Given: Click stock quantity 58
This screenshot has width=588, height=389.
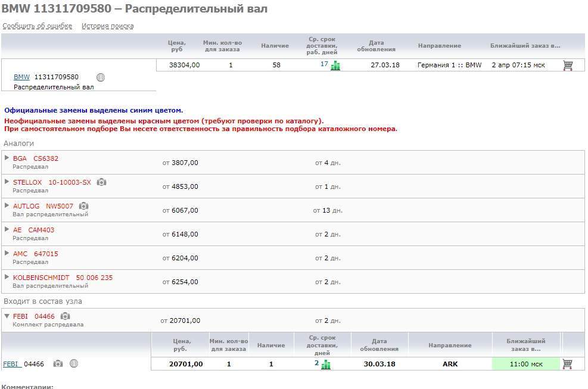Looking at the screenshot, I should [276, 65].
